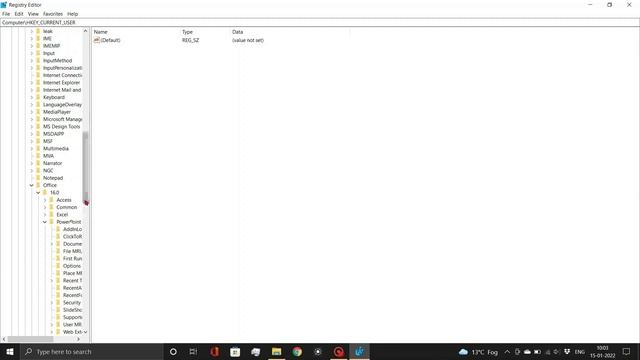This screenshot has width=640, height=360.
Task: Select the LanguageOverlay key
Action: 62,105
